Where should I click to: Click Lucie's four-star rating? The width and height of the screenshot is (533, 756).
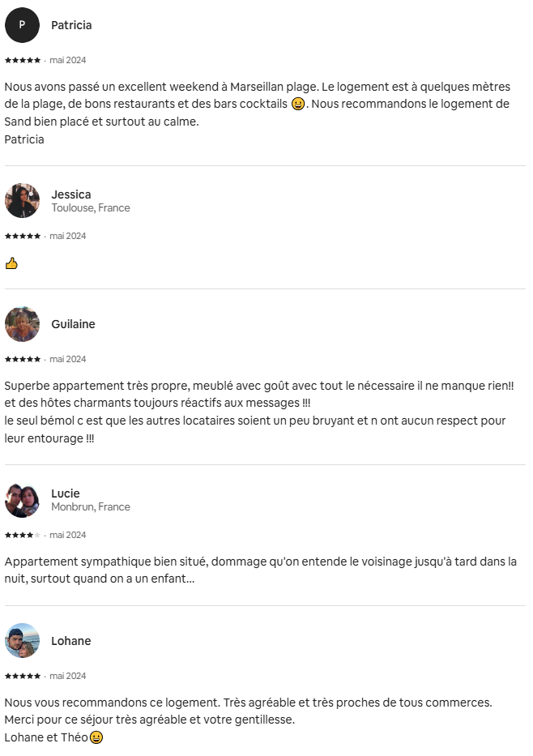coord(23,535)
